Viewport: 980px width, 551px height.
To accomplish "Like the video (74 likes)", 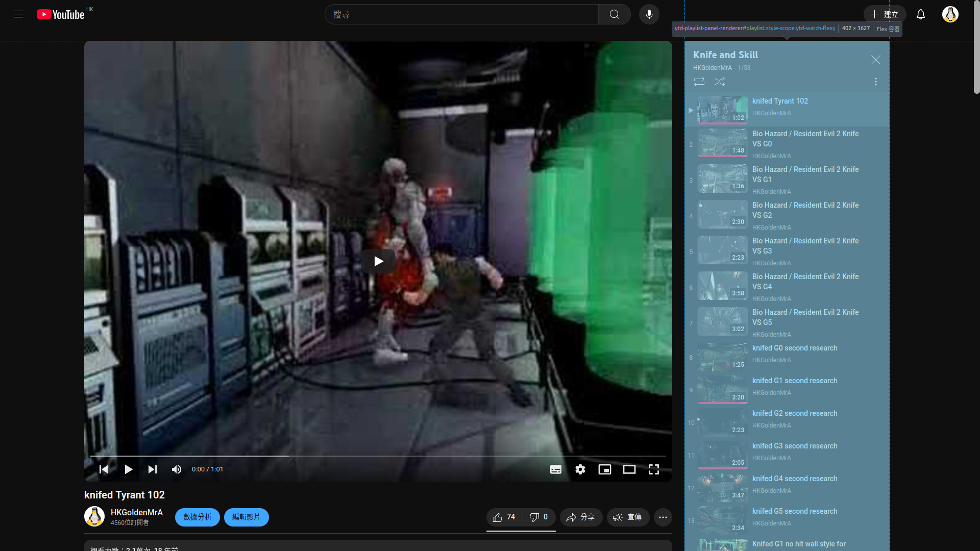I will pyautogui.click(x=504, y=517).
